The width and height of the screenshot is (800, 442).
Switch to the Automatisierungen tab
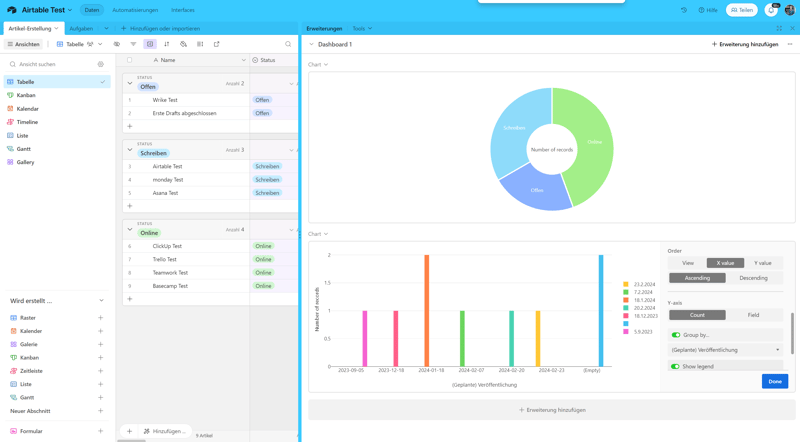[x=135, y=10]
